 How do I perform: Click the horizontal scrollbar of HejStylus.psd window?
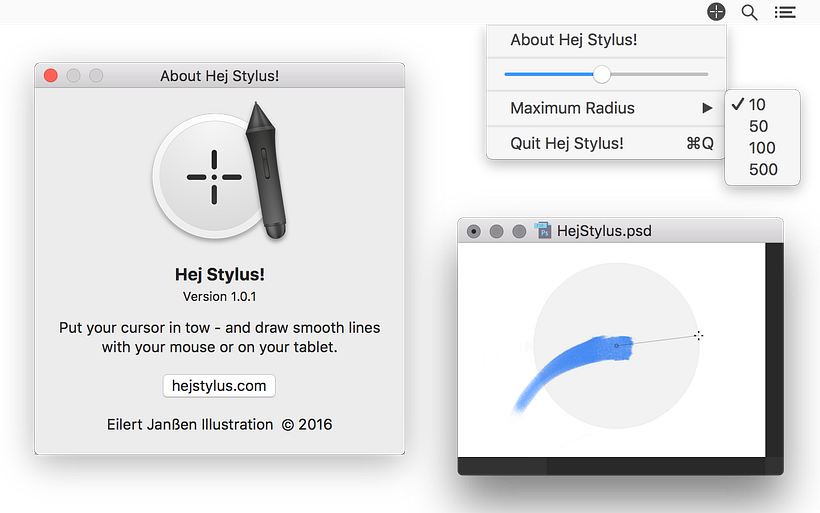click(611, 466)
